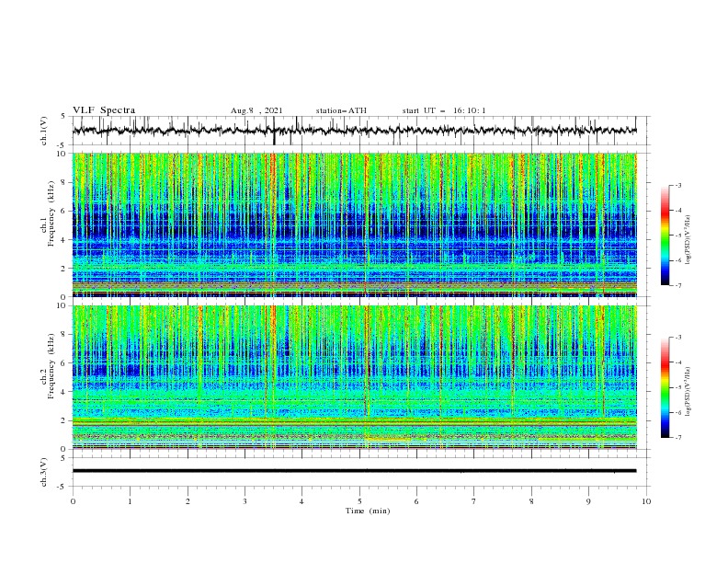The height and width of the screenshot is (563, 728).
Task: Click the "-7" tick on ch.2 colorbar
Action: click(678, 437)
